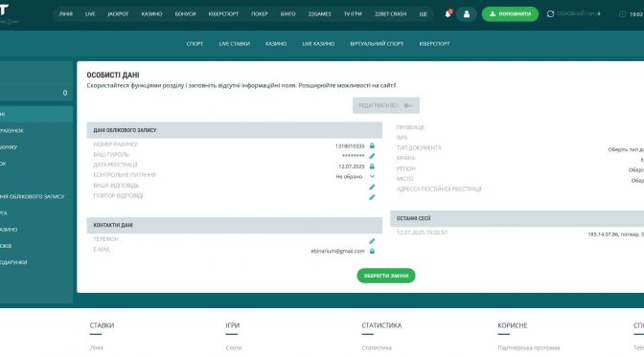Click the СТАВКИ footer heading
This screenshot has width=644, height=356.
pyautogui.click(x=102, y=325)
